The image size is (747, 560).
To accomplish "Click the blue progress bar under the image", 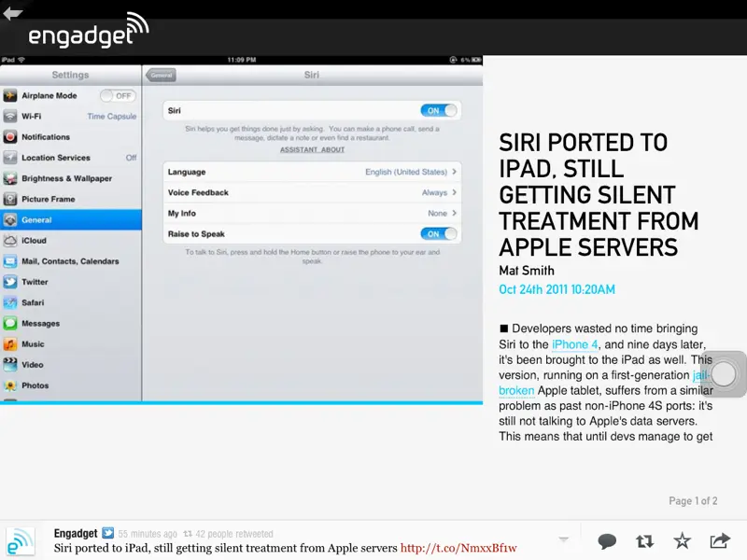I will 241,403.
